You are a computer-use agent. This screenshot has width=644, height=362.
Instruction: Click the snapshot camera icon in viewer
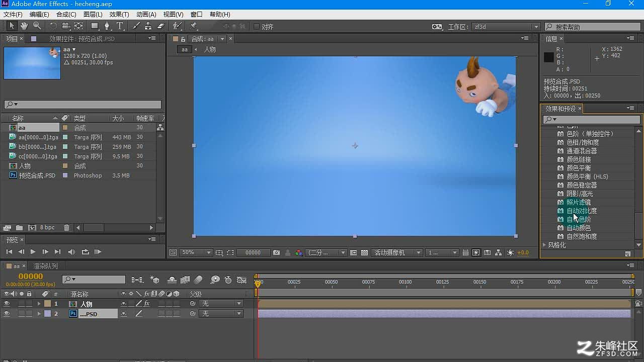pyautogui.click(x=276, y=252)
